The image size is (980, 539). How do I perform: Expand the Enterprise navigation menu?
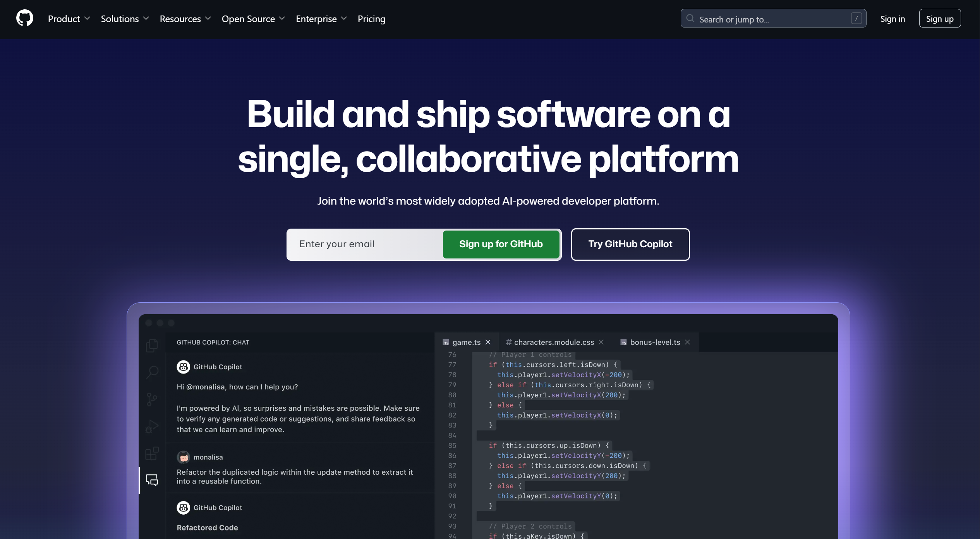[x=321, y=19]
